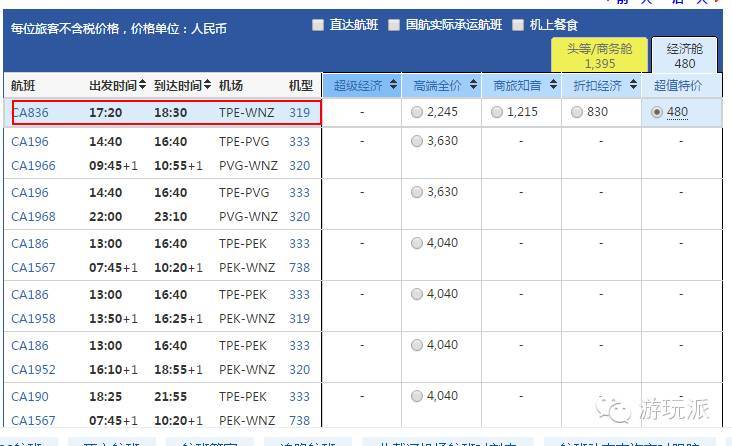Switch to the 经济舱 480 tab
This screenshot has height=446, width=732.
click(x=684, y=55)
